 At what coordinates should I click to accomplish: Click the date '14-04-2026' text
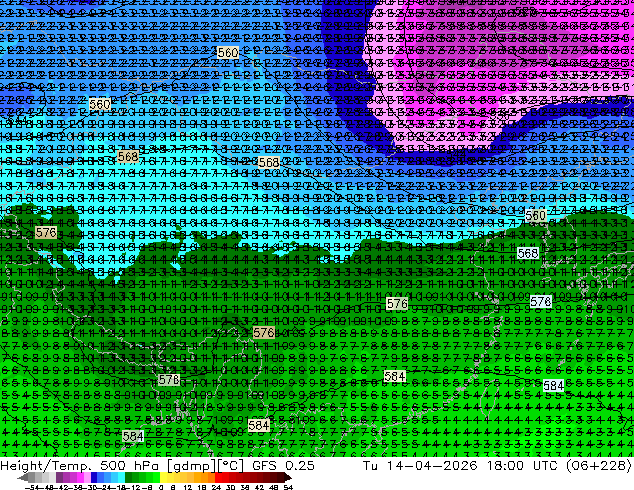coord(432,465)
